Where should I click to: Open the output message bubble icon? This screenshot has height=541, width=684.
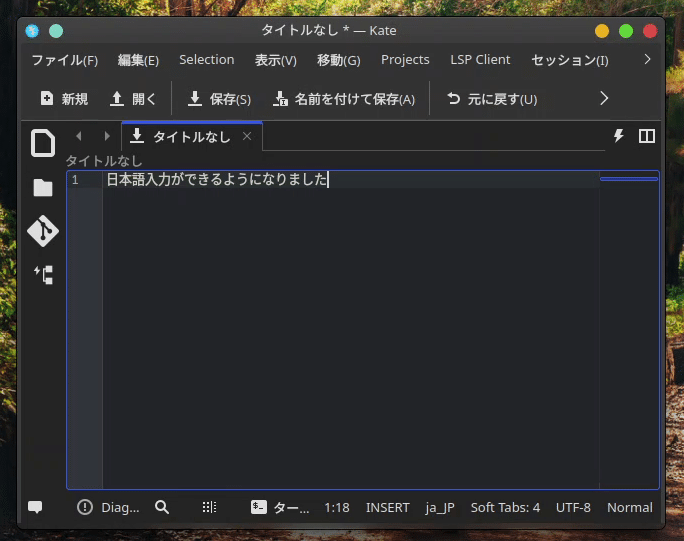coord(35,507)
